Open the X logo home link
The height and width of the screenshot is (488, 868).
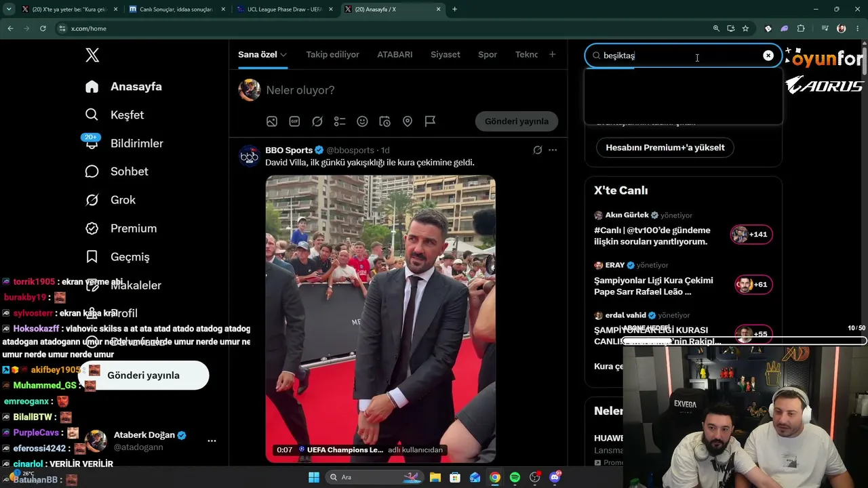coord(92,56)
